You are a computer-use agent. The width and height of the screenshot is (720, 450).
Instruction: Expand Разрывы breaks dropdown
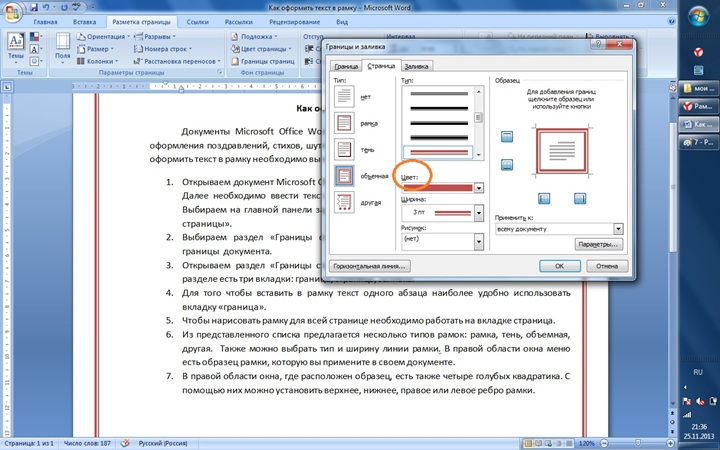(155, 36)
